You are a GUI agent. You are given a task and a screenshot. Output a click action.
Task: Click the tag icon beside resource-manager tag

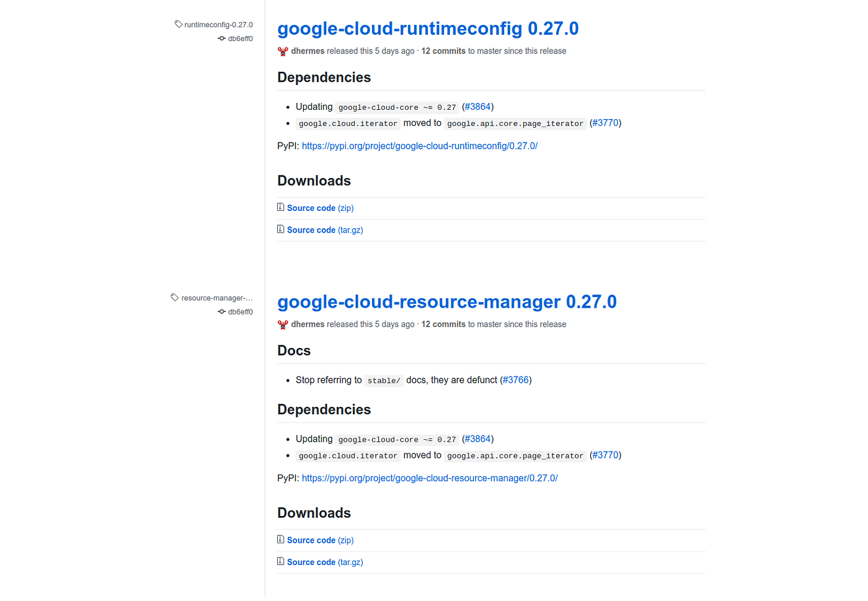coord(175,298)
